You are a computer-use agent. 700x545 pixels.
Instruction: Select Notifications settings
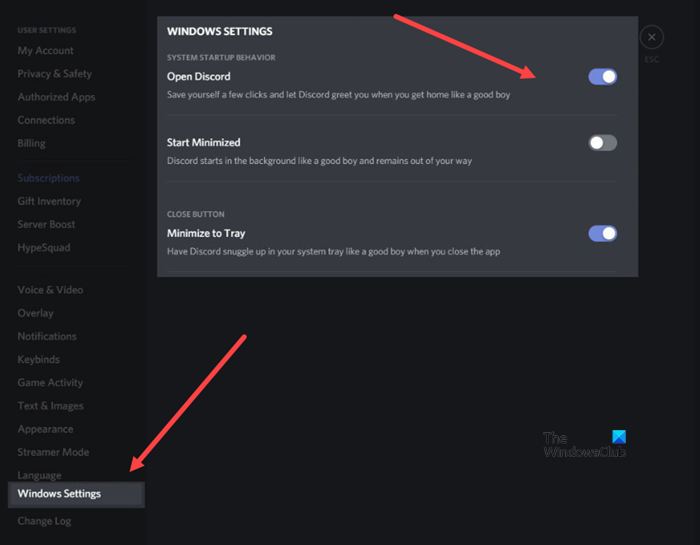(x=47, y=336)
